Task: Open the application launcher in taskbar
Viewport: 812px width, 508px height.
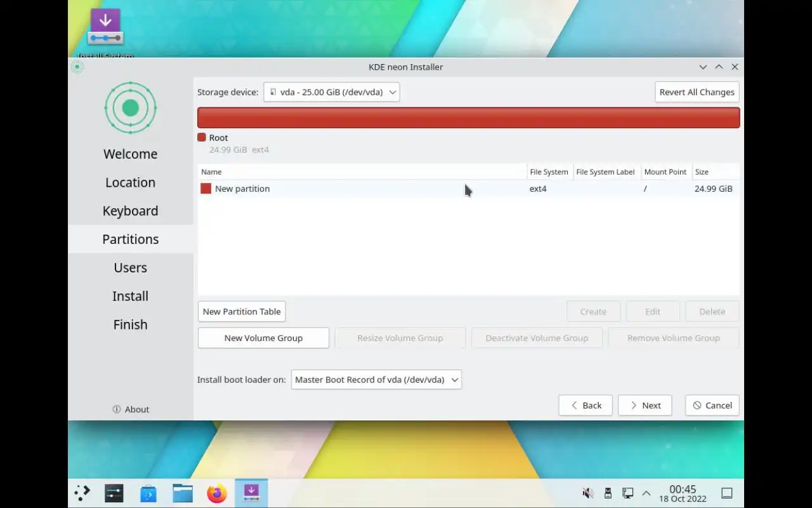Action: click(x=82, y=493)
